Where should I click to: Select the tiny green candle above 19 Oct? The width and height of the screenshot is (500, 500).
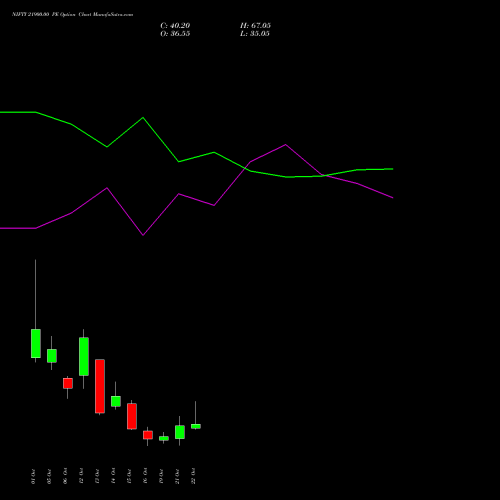[x=164, y=438]
